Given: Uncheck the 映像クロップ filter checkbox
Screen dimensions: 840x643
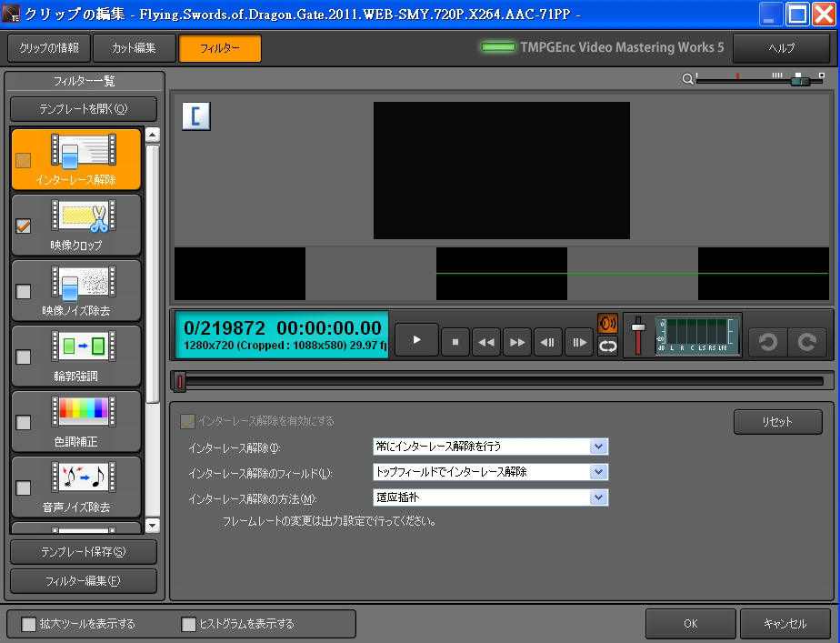Looking at the screenshot, I should coord(24,226).
